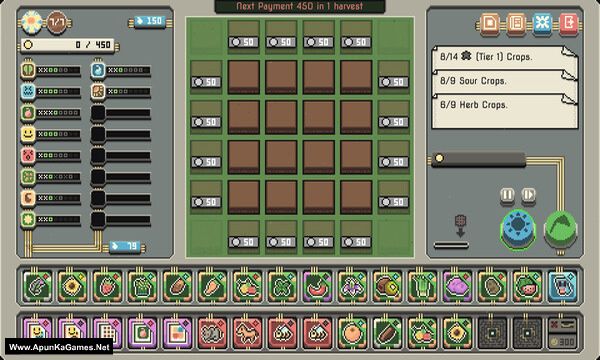Select the green grid stat icon
The width and height of the screenshot is (600, 360).
28,177
